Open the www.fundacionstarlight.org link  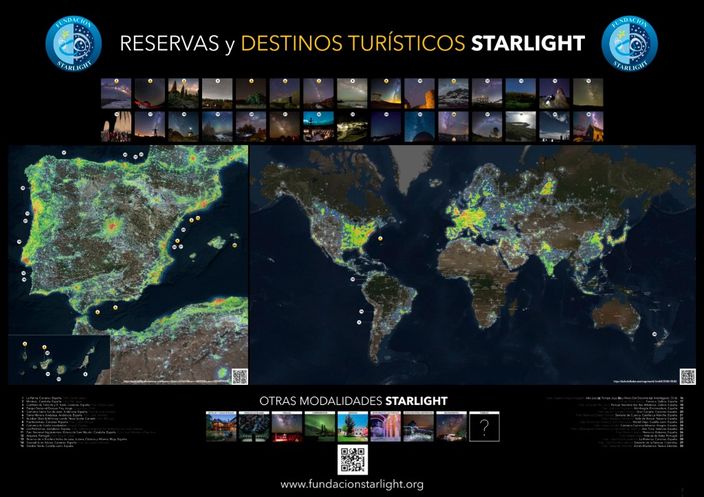click(352, 484)
